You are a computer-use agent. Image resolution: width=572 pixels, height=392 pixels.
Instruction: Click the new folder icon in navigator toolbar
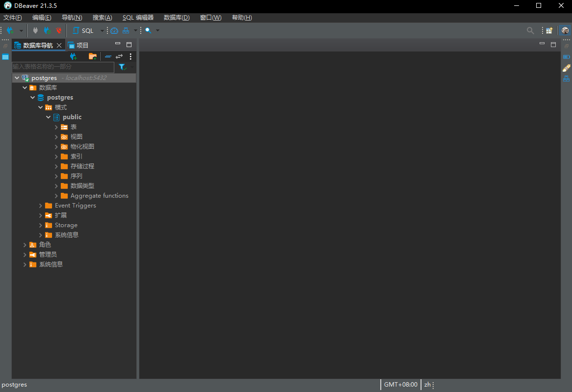(x=93, y=56)
